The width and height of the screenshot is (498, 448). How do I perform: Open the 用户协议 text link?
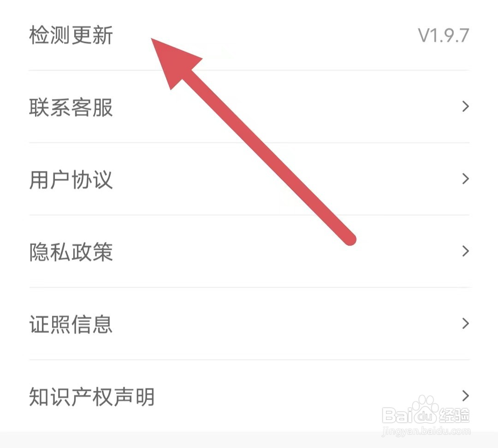tap(71, 180)
